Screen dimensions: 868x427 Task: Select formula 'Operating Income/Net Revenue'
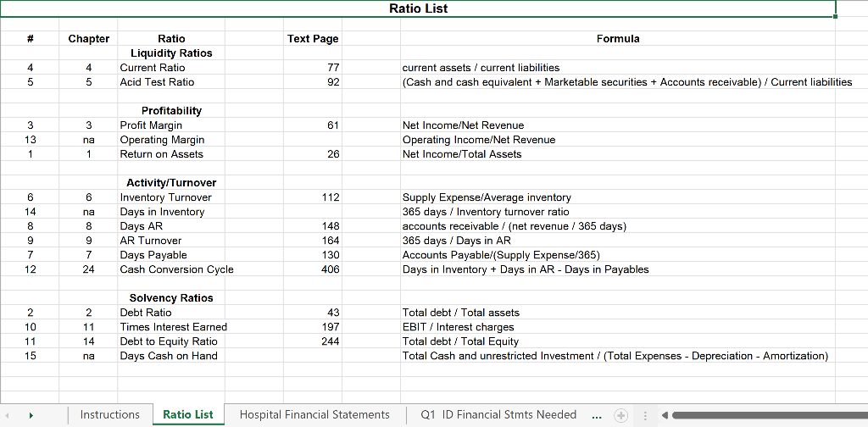coord(618,140)
